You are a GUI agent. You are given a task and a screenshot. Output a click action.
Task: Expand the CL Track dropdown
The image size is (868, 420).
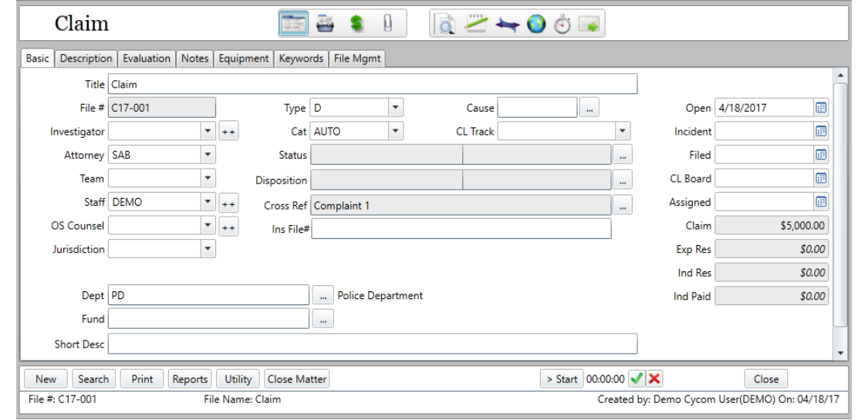622,132
